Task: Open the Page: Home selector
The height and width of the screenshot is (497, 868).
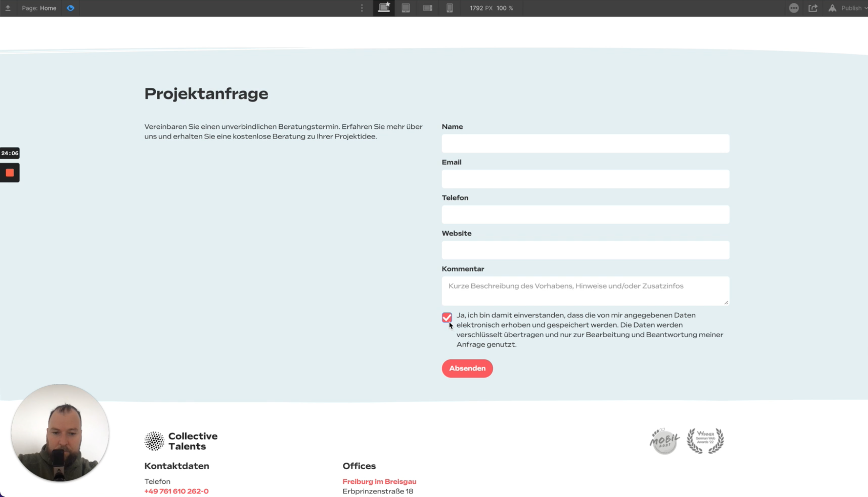Action: [39, 8]
